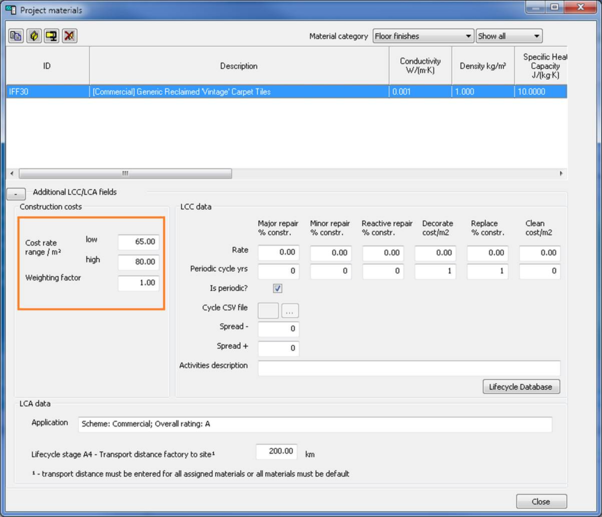This screenshot has height=517, width=602.
Task: Click the Cost rate low input field
Action: [x=138, y=242]
